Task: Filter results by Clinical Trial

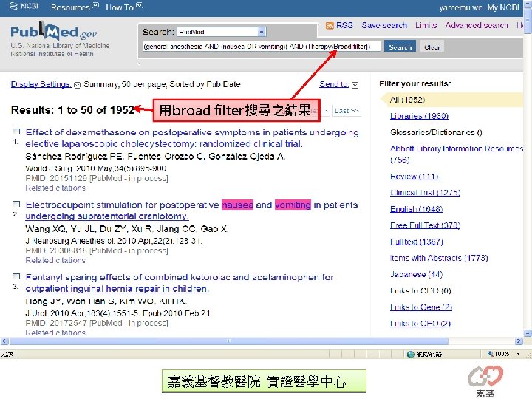Action: pyautogui.click(x=425, y=193)
